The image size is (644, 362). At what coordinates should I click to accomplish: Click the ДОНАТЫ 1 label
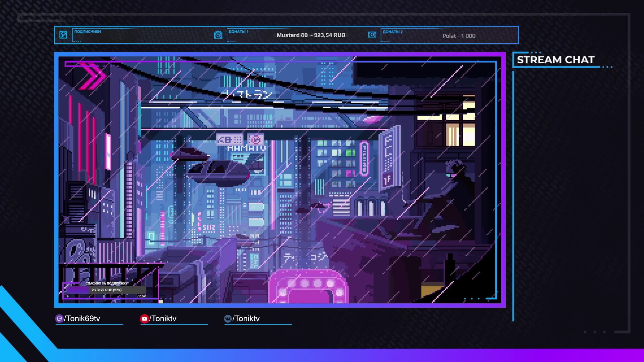(238, 32)
